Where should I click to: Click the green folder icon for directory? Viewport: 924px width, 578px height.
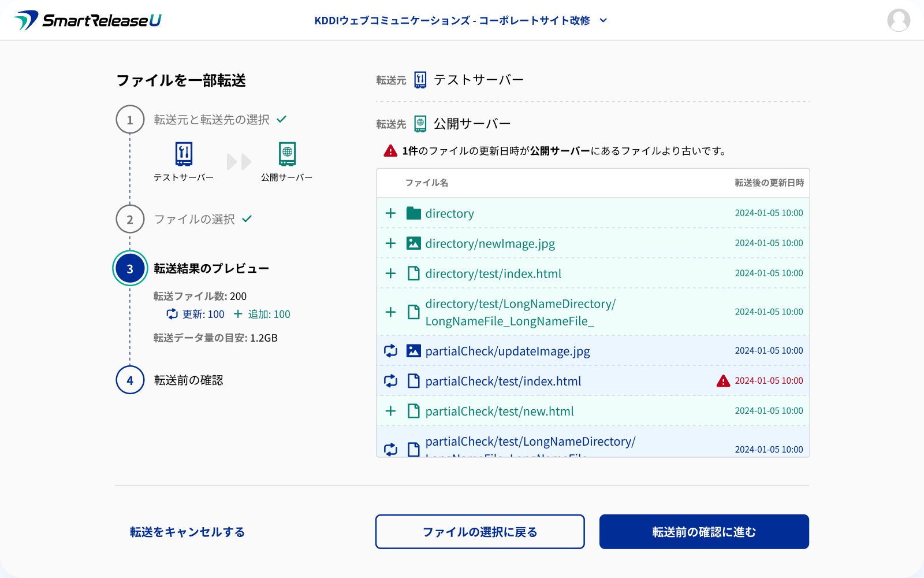coord(413,213)
